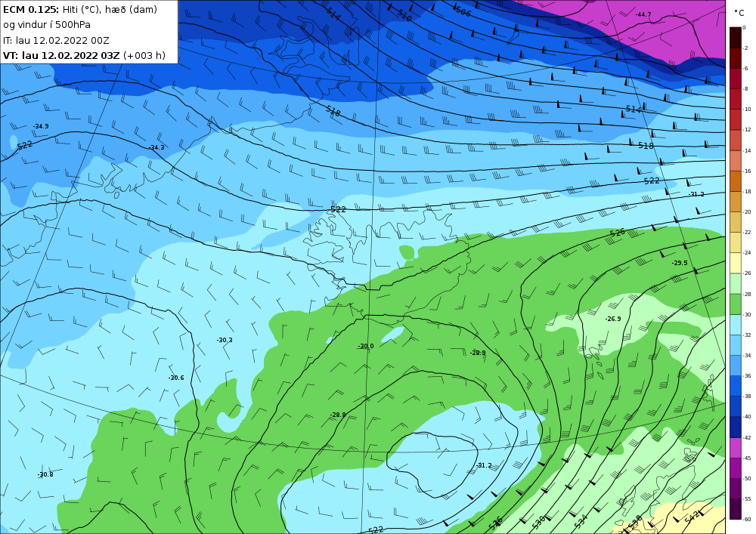Image resolution: width=756 pixels, height=534 pixels.
Task: Click the initial time 'IT: lau 12.02.2022 00Z'
Action: [56, 41]
